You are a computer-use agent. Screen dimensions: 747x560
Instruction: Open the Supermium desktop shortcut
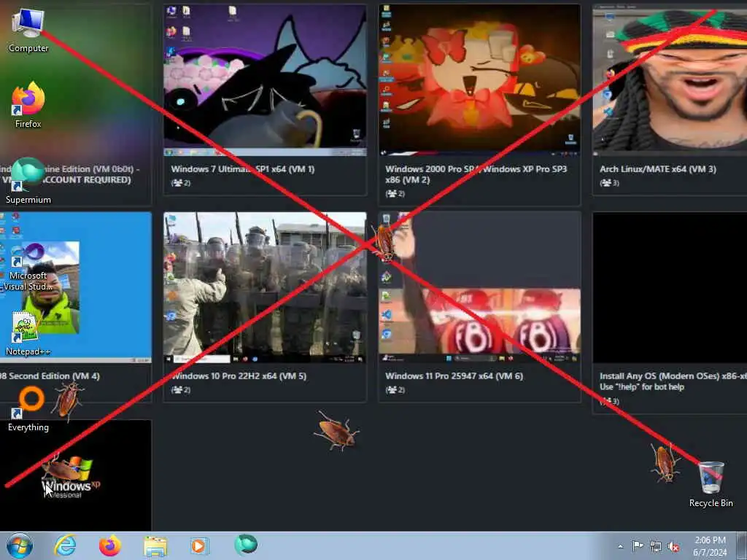(x=28, y=182)
